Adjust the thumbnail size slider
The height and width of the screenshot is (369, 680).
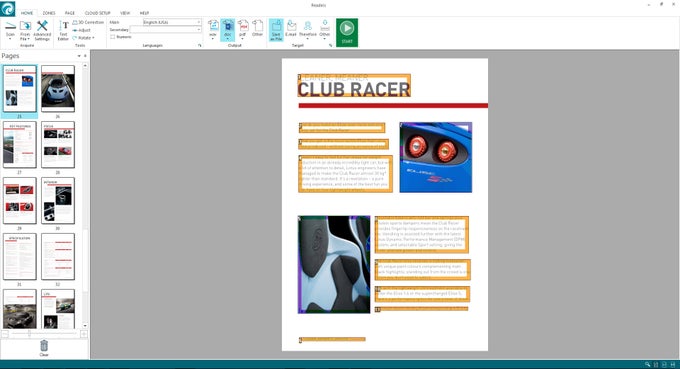point(29,334)
